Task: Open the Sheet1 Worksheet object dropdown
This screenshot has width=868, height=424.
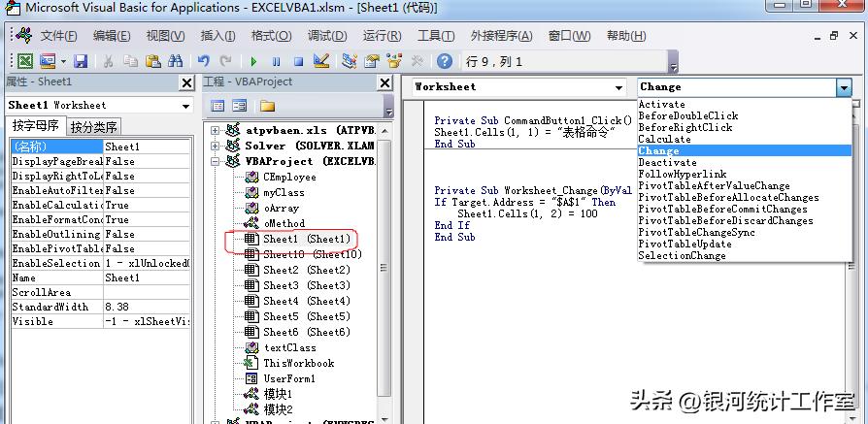Action: pyautogui.click(x=186, y=106)
